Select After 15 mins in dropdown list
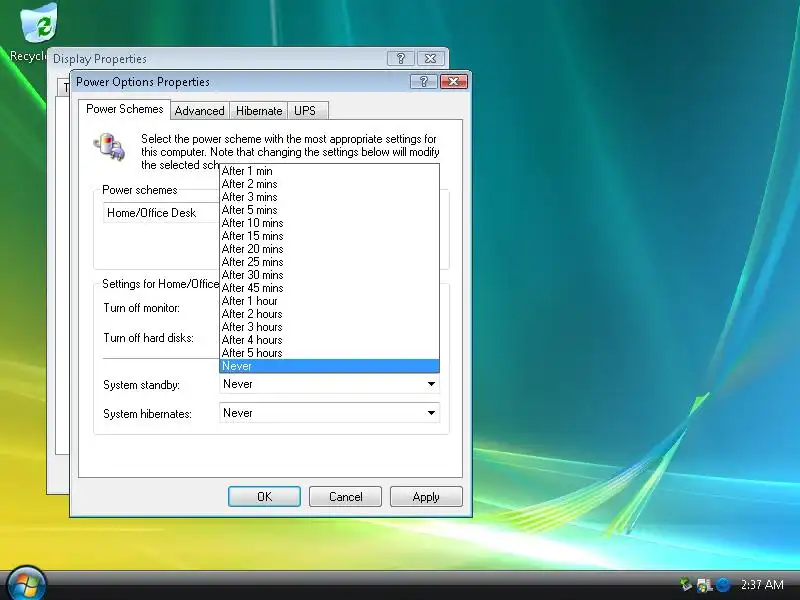 click(329, 236)
